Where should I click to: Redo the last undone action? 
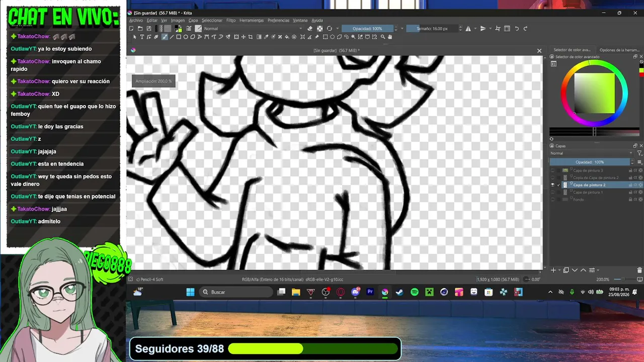(525, 29)
